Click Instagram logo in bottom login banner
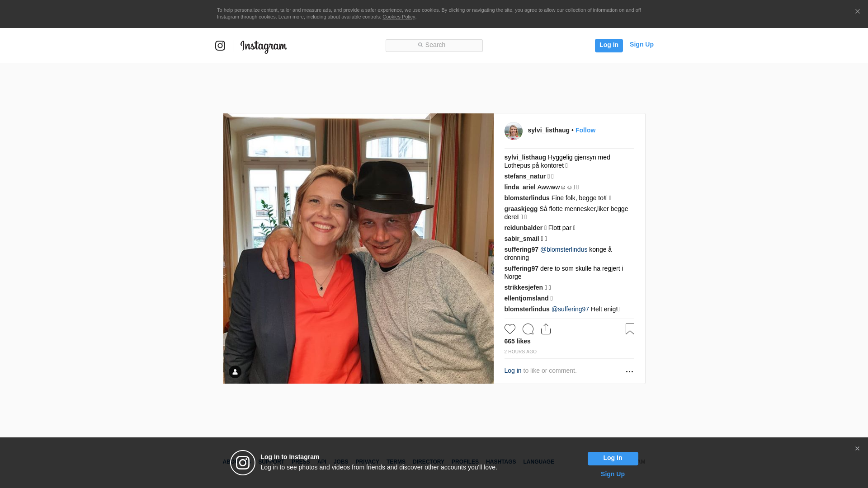The width and height of the screenshot is (868, 488). click(243, 463)
